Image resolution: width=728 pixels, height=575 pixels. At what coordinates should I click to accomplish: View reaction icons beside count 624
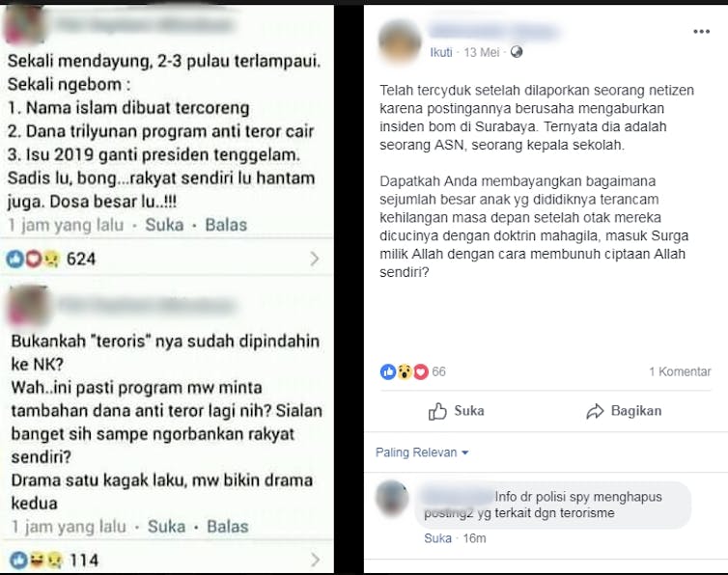[33, 259]
